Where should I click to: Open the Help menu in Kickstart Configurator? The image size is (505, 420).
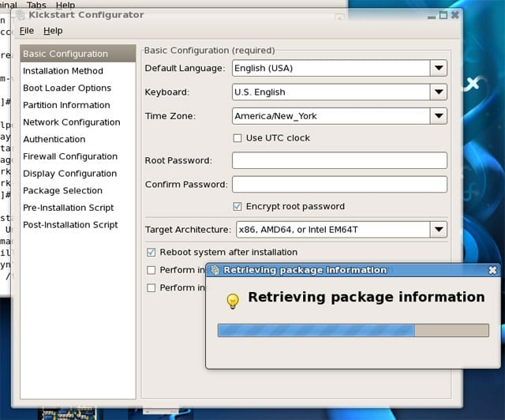point(53,31)
